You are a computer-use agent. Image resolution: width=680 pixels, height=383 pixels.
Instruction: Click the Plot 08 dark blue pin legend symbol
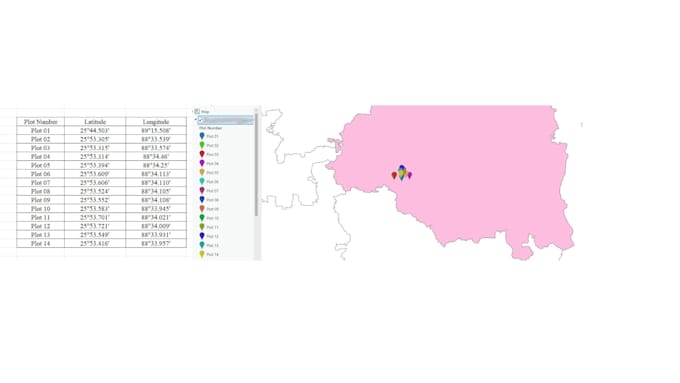(202, 200)
